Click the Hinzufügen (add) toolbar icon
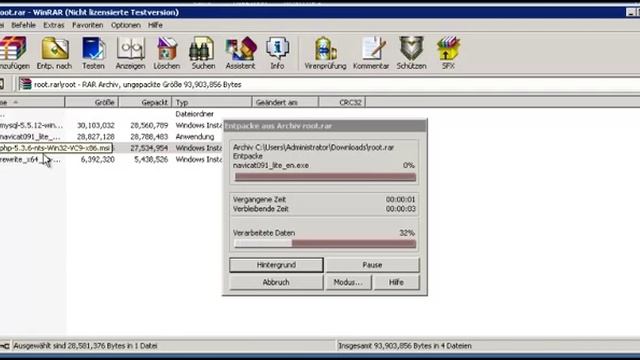Image resolution: width=640 pixels, height=360 pixels. pyautogui.click(x=13, y=49)
